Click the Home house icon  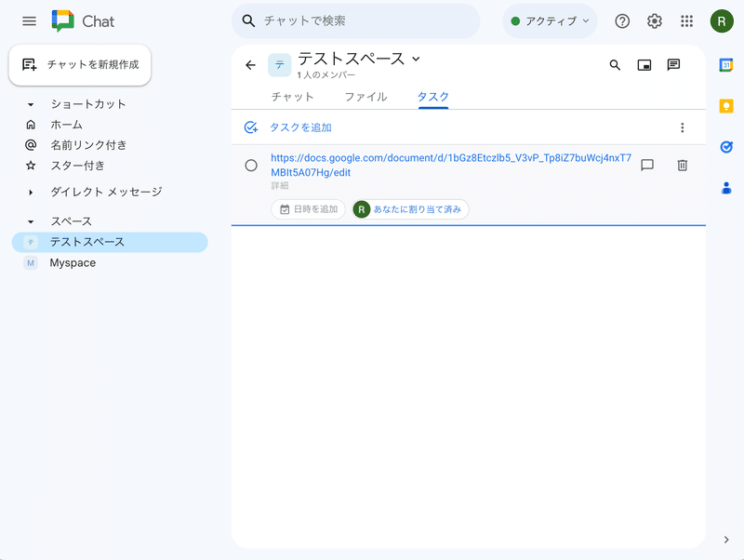click(31, 125)
